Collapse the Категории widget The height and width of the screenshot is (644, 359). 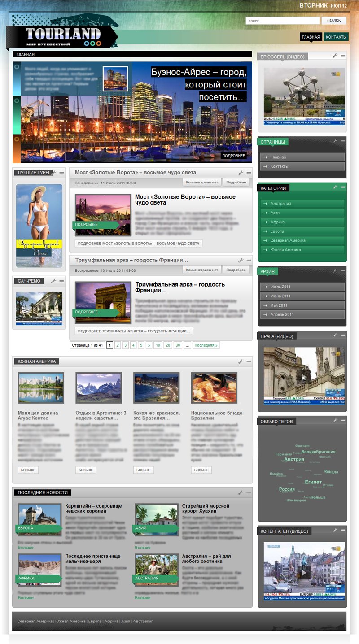pyautogui.click(x=343, y=187)
